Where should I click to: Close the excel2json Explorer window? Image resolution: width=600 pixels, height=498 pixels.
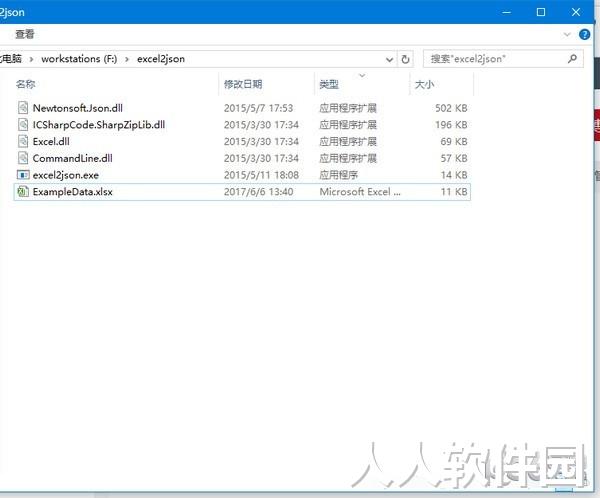click(x=576, y=12)
